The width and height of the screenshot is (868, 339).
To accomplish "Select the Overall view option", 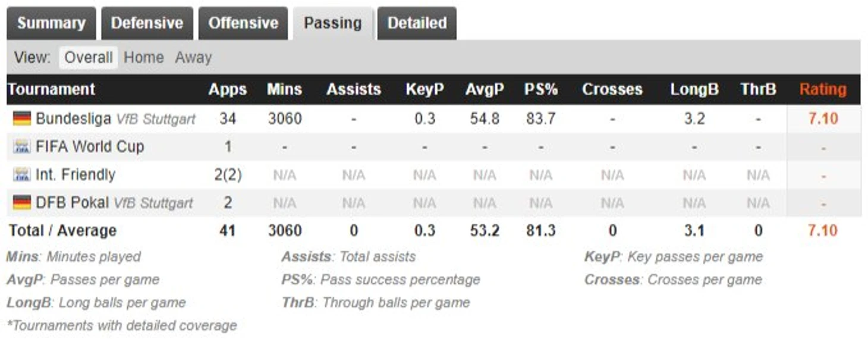I will pos(88,58).
